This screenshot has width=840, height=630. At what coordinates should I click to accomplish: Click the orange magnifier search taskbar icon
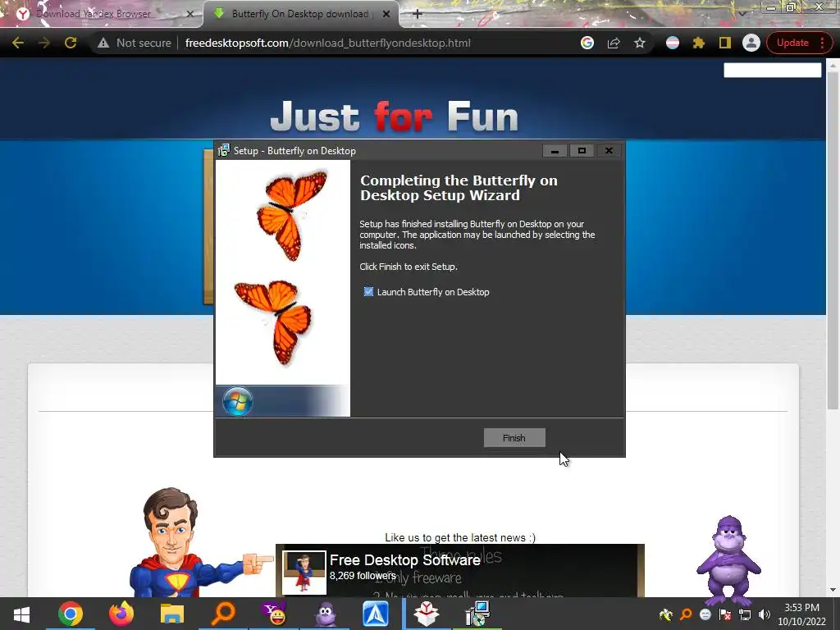click(x=223, y=614)
